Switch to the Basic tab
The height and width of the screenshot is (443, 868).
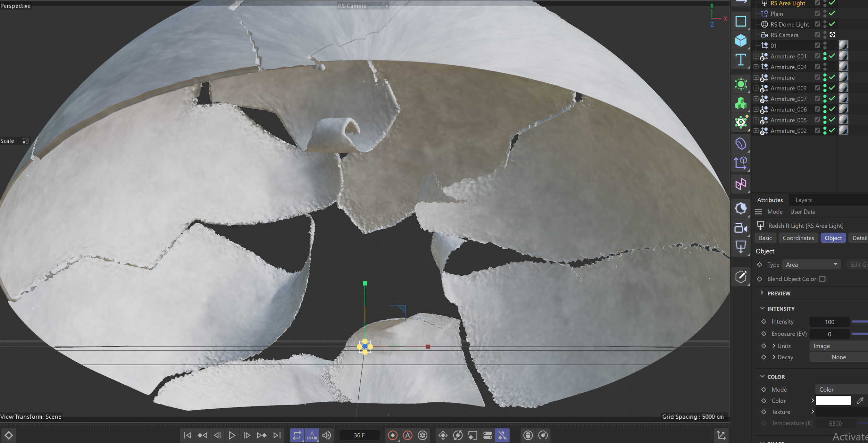pyautogui.click(x=765, y=238)
